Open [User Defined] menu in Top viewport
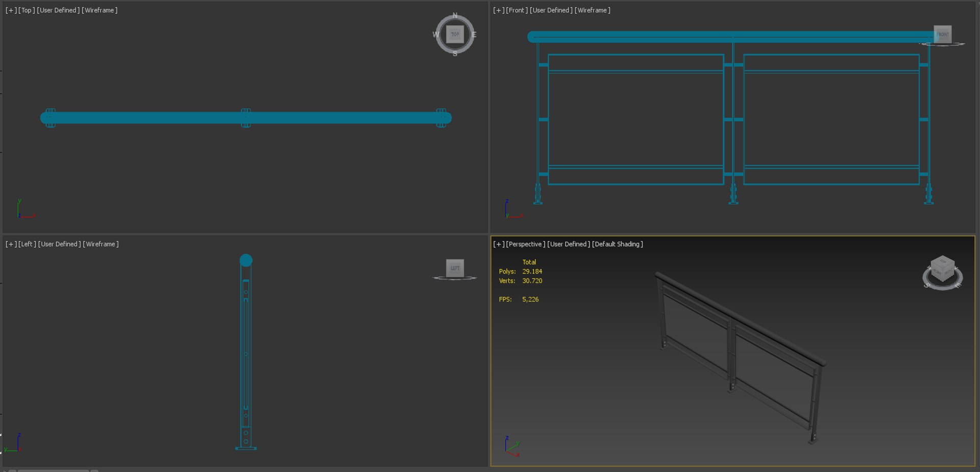Image resolution: width=980 pixels, height=472 pixels. (x=58, y=10)
